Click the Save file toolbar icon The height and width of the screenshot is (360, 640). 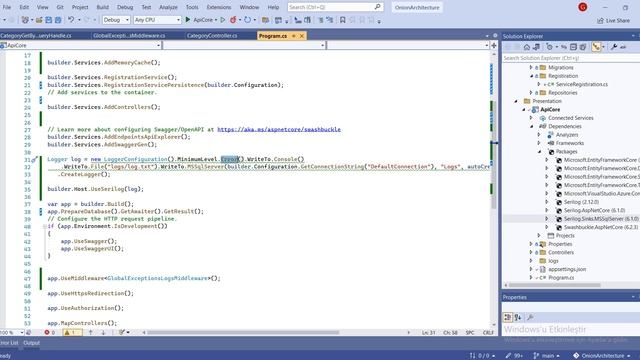tap(49, 20)
